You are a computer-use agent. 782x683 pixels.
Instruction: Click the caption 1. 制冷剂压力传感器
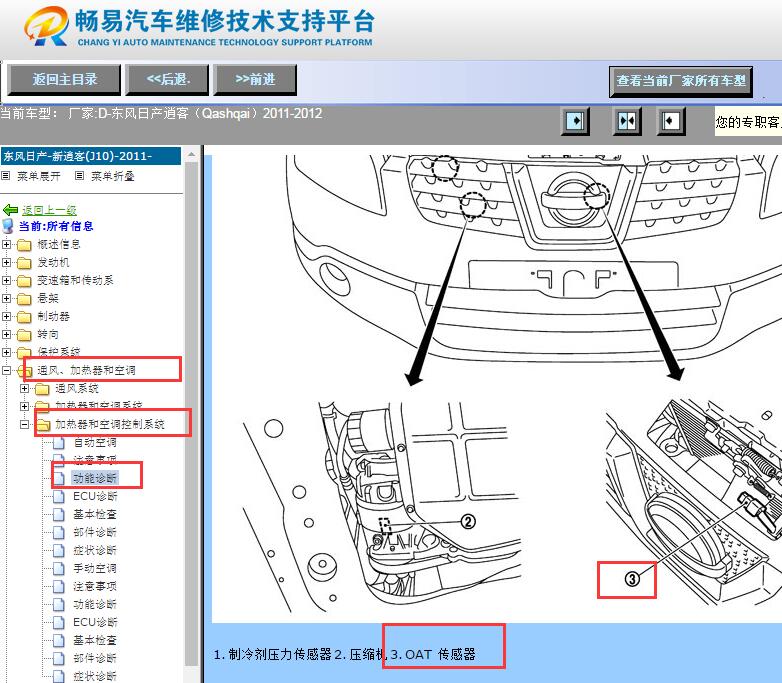coord(273,654)
